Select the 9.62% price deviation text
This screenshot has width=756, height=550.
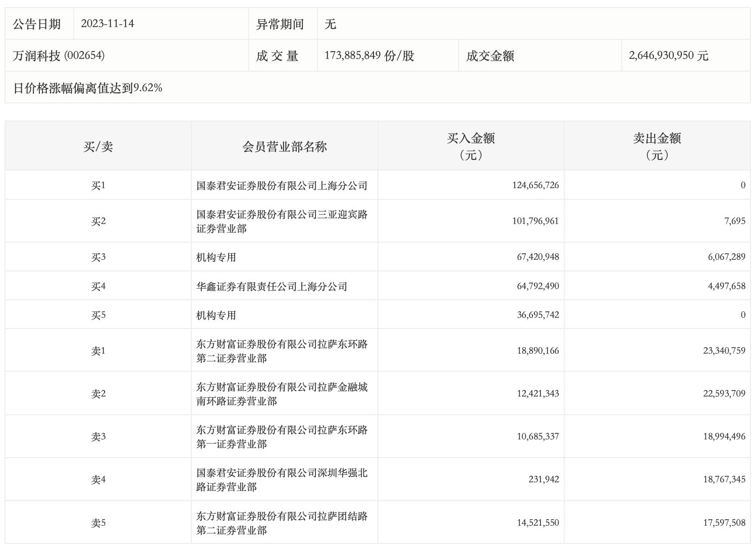[x=87, y=88]
